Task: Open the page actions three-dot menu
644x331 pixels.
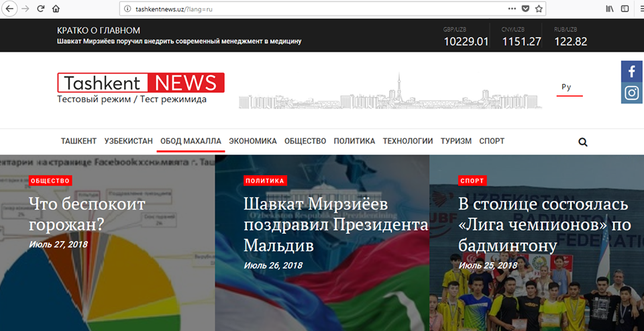Action: pyautogui.click(x=512, y=9)
